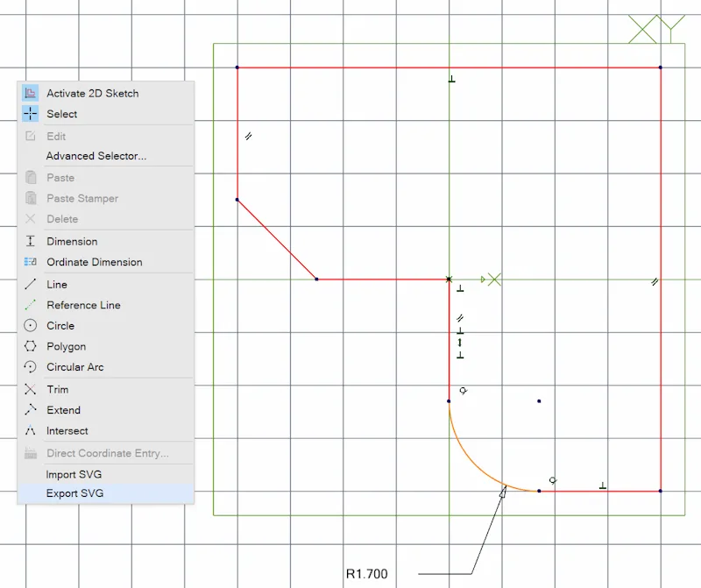Select the Reference Line icon

[x=31, y=304]
